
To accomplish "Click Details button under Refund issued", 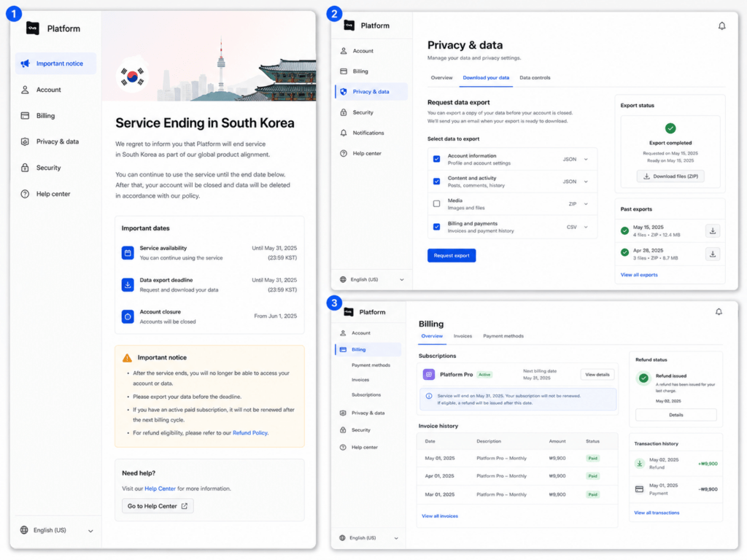I will pos(676,415).
